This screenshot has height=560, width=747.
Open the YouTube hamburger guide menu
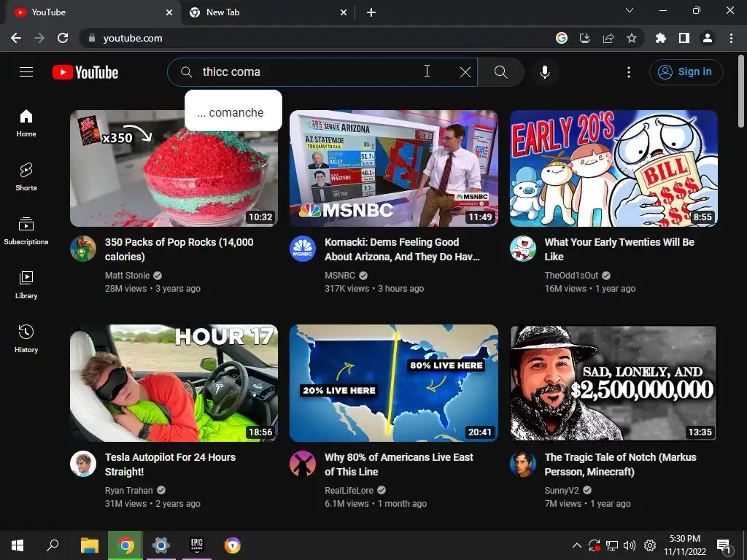pyautogui.click(x=26, y=72)
